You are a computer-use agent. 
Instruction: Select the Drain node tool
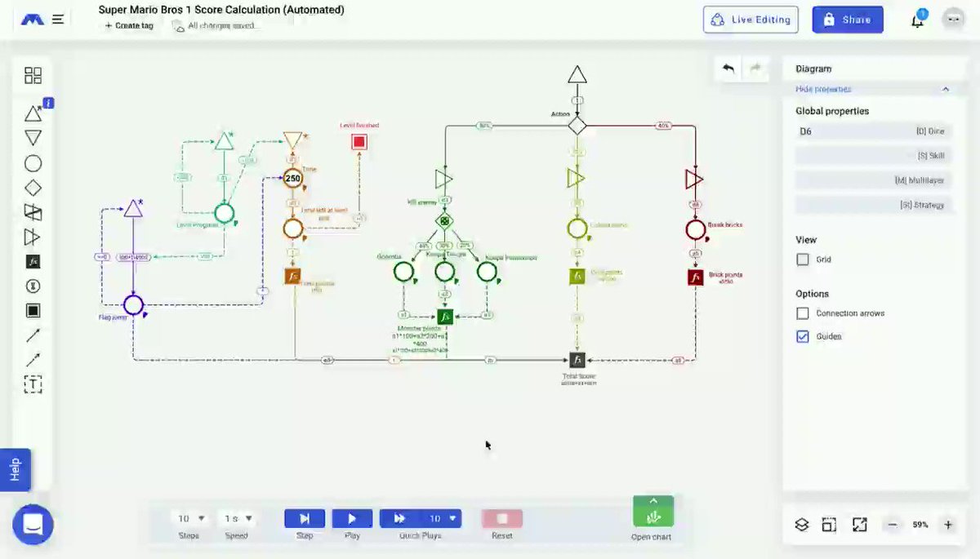[33, 138]
